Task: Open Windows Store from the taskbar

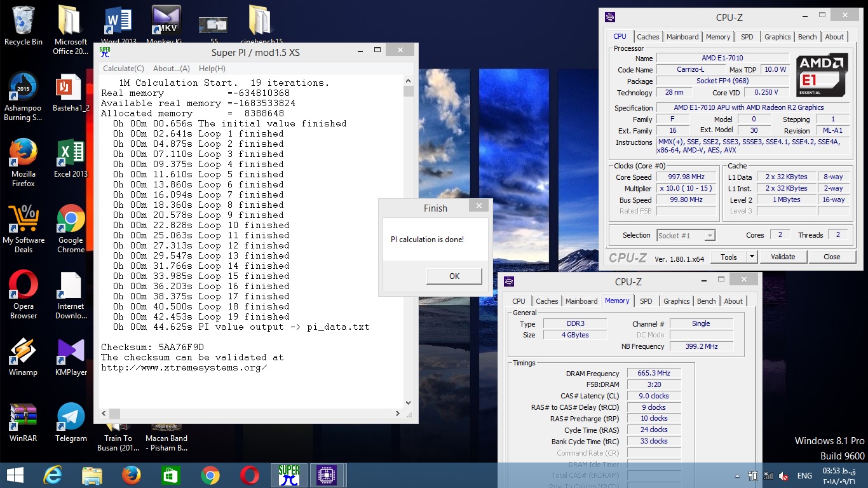Action: [x=171, y=475]
